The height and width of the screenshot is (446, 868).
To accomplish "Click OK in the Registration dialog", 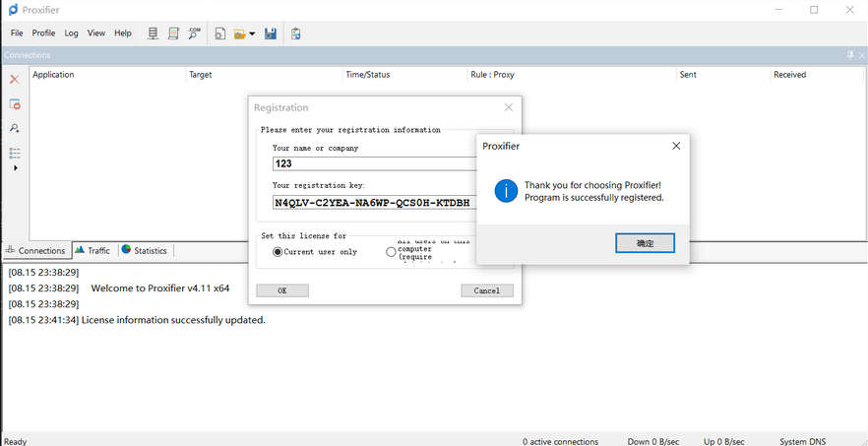I will coord(282,290).
